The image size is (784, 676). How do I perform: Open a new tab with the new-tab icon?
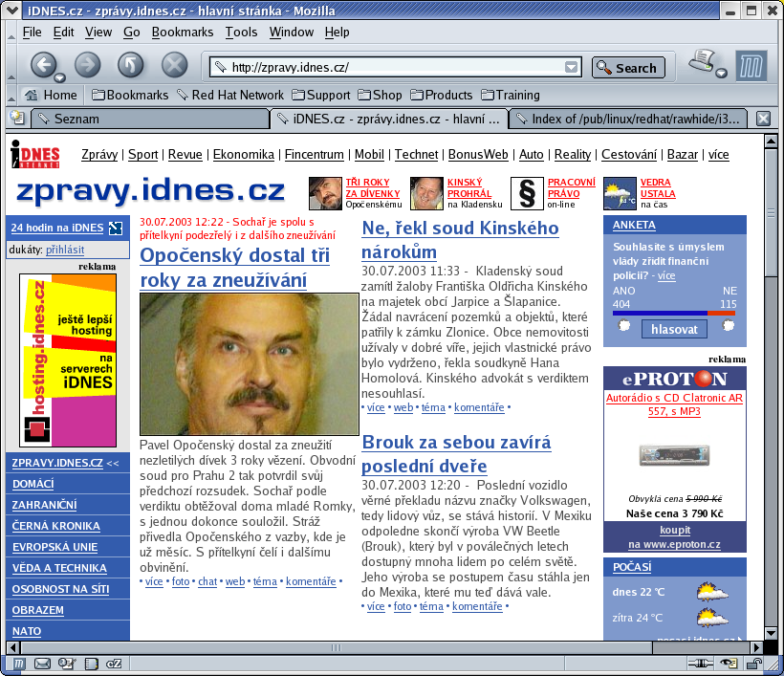[16, 118]
